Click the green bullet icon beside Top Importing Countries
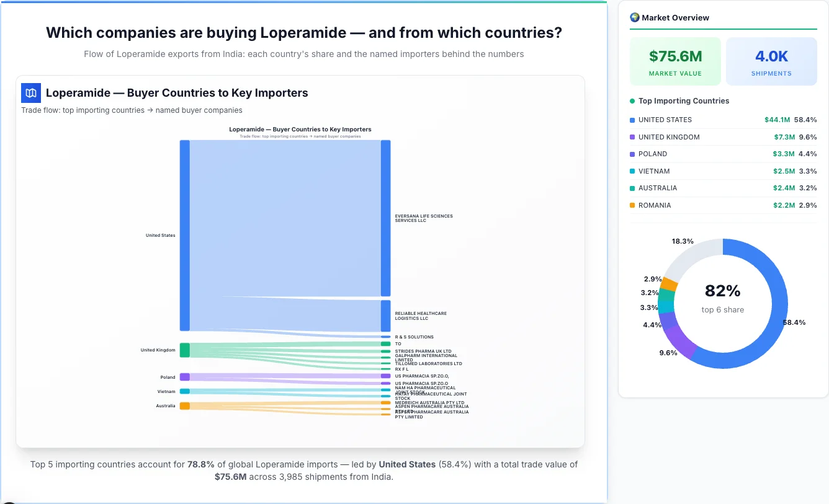 point(632,101)
